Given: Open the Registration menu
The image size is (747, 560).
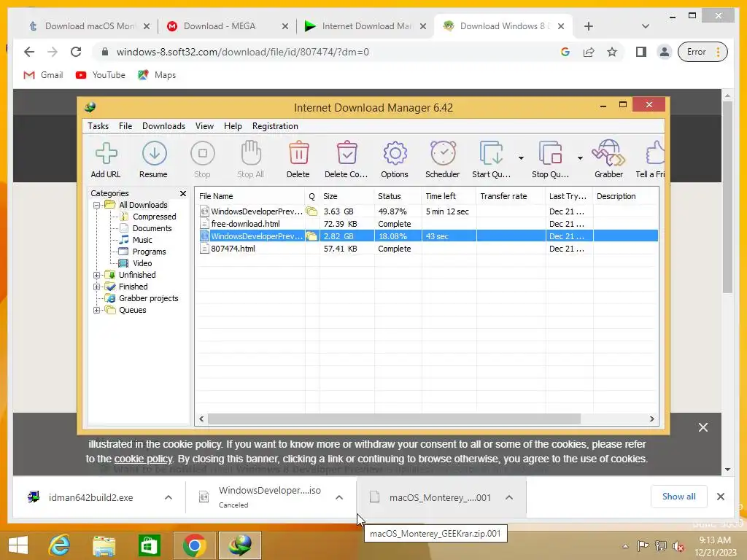Looking at the screenshot, I should (x=275, y=126).
